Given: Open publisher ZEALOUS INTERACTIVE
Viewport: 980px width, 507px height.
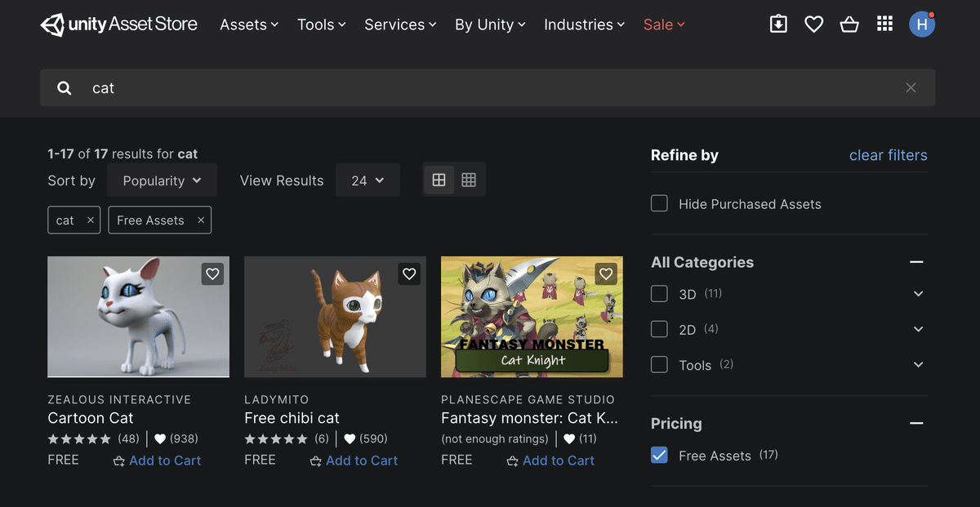Looking at the screenshot, I should coord(119,400).
